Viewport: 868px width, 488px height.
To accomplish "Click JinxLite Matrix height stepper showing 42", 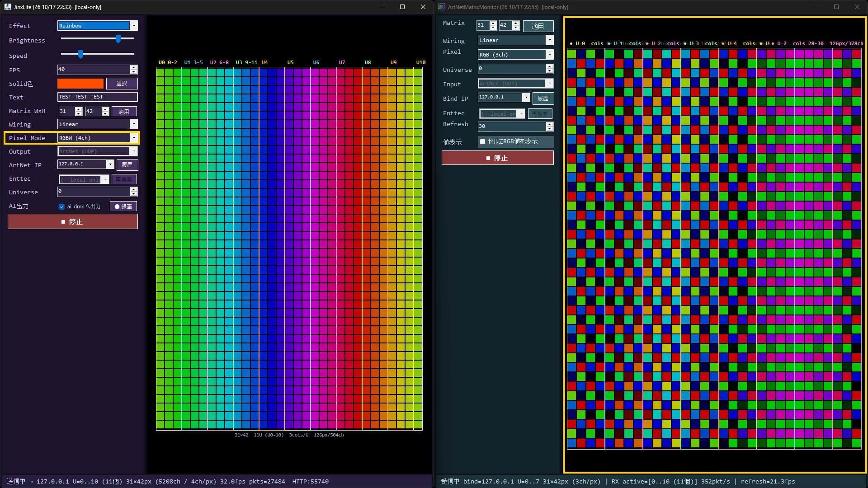I will tap(97, 111).
